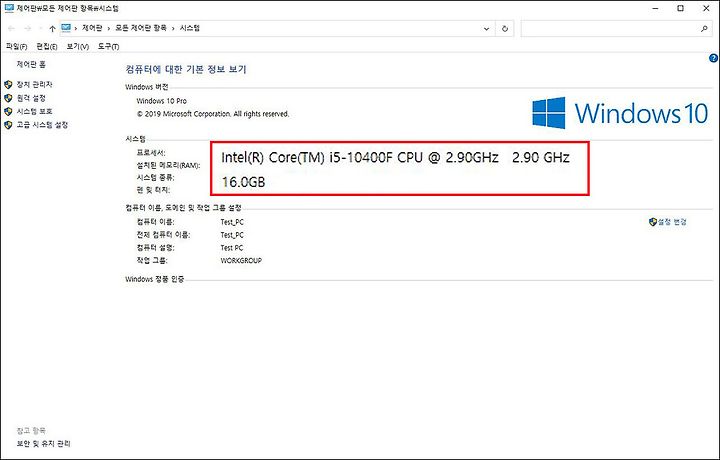
Task: Open 시스템 보호 from sidebar
Action: 34,111
